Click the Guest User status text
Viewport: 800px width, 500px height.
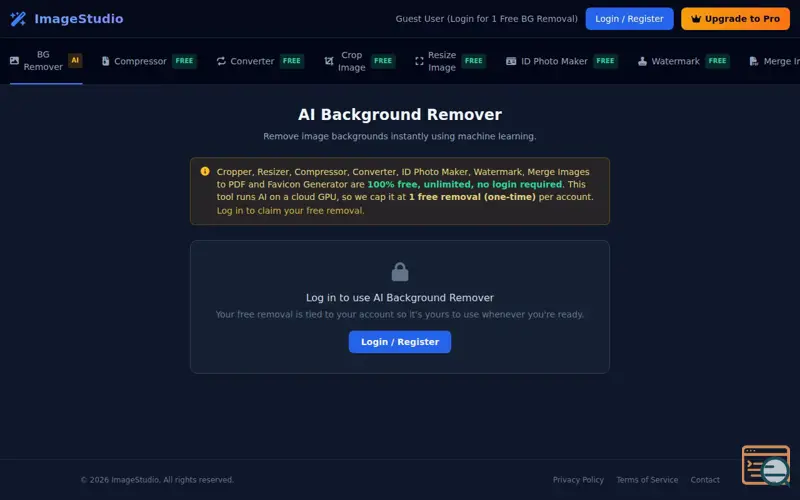point(486,19)
